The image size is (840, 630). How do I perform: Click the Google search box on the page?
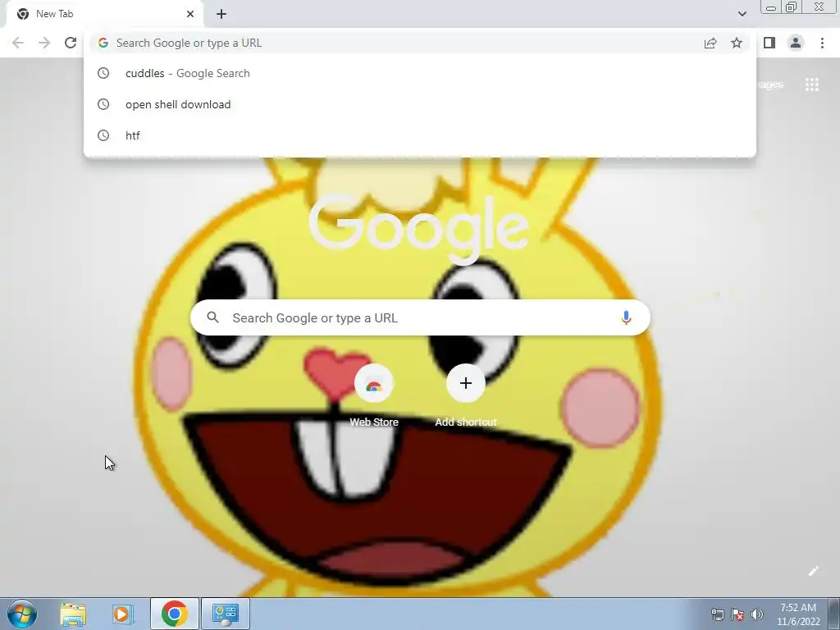click(x=420, y=317)
